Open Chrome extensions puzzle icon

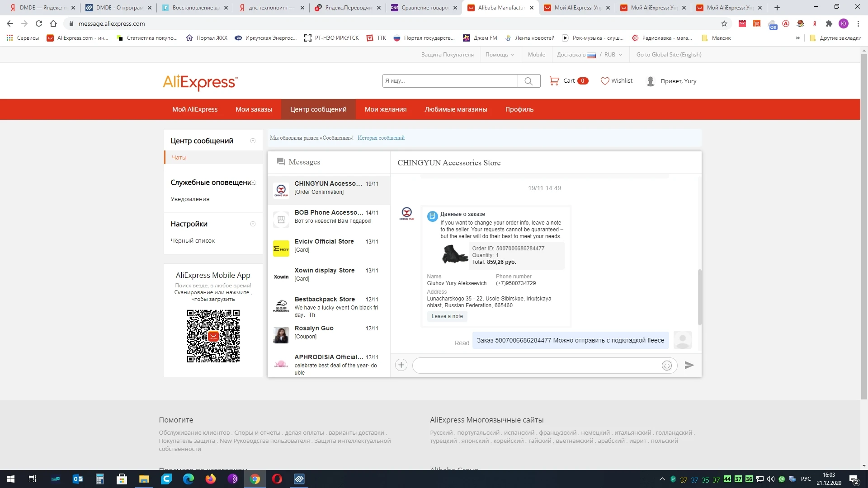click(x=829, y=23)
